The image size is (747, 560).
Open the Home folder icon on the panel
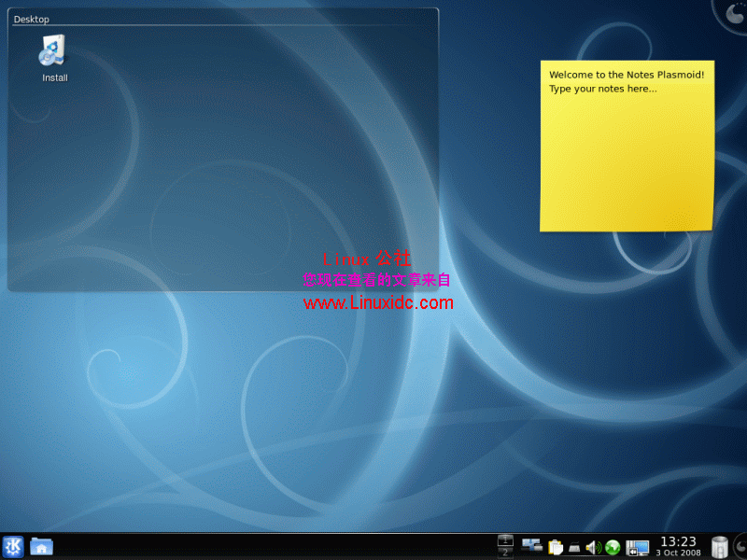(x=41, y=545)
